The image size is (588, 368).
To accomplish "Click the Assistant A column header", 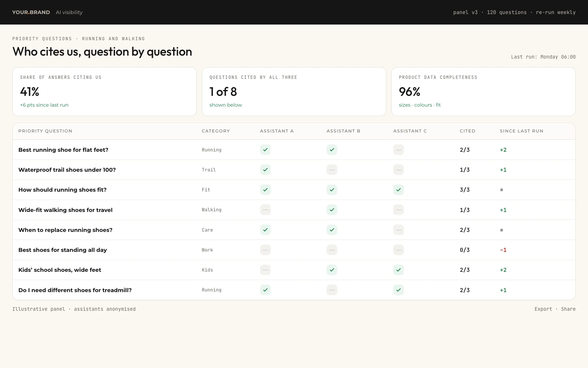I will 277,131.
